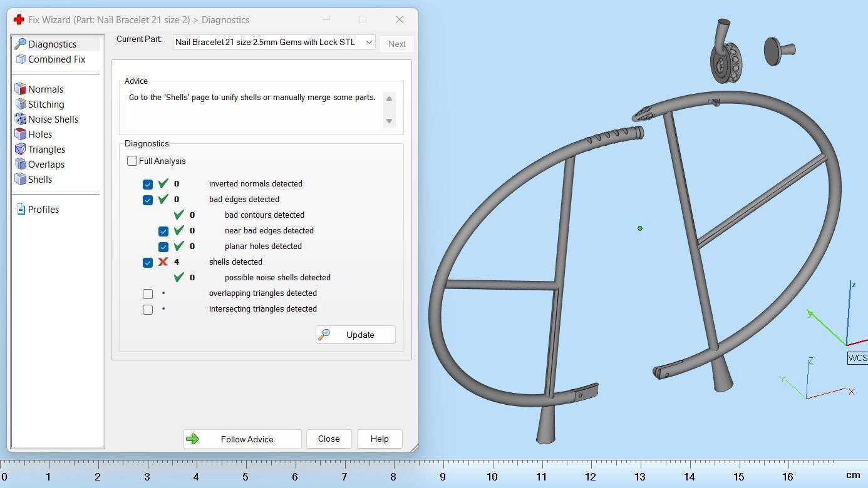Viewport: 868px width, 488px height.
Task: Open the Current Part dropdown
Action: (x=274, y=42)
